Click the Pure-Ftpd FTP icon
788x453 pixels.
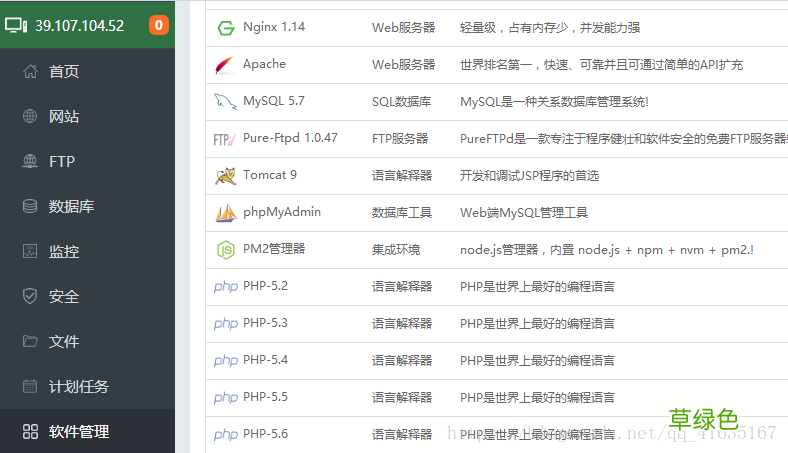point(224,139)
